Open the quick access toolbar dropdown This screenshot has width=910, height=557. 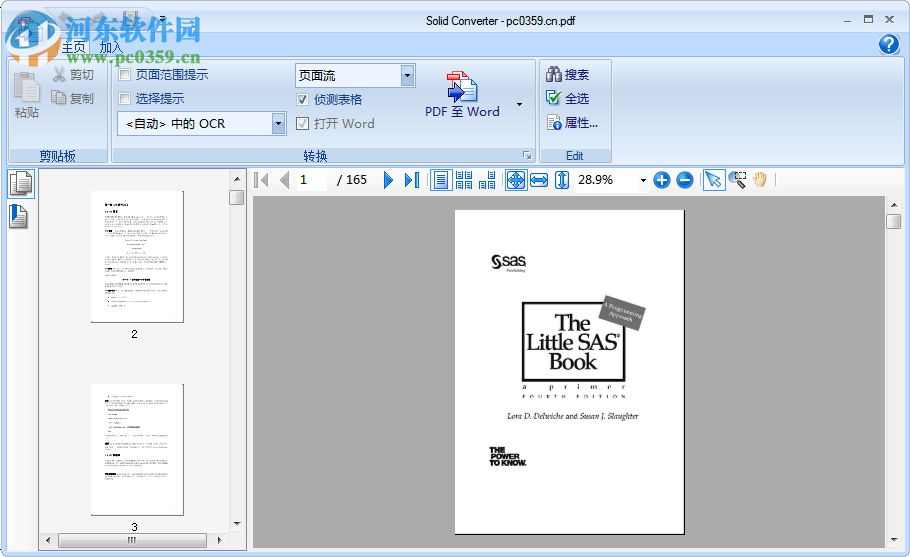162,19
